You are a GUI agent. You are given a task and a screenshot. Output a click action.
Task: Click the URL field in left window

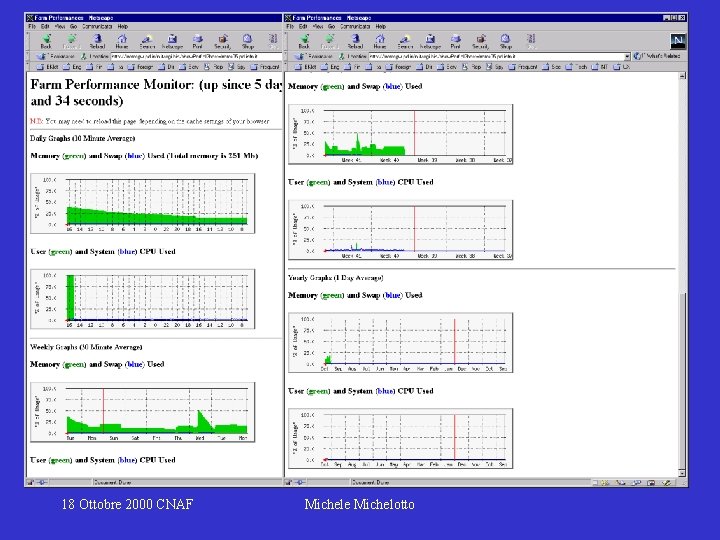tap(196, 56)
